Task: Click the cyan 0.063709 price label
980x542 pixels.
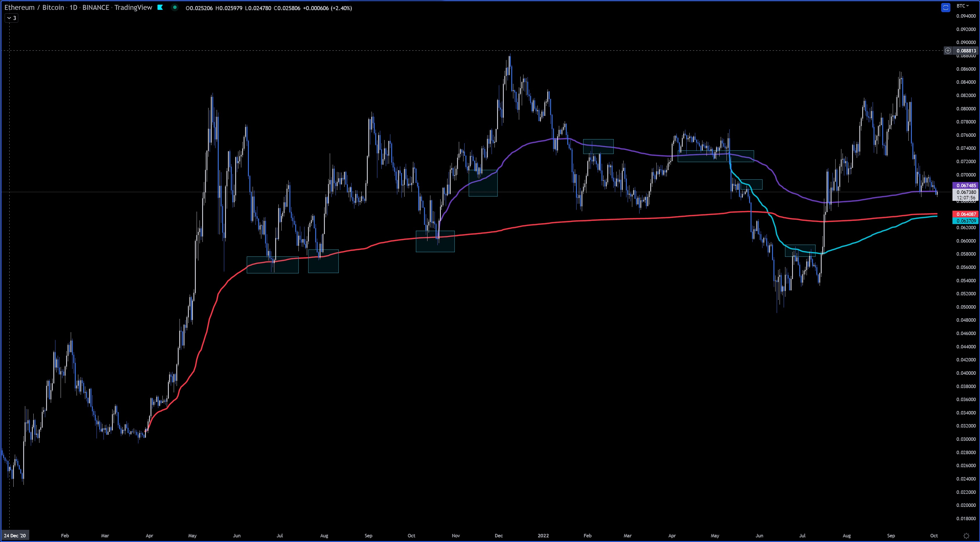Action: point(966,221)
